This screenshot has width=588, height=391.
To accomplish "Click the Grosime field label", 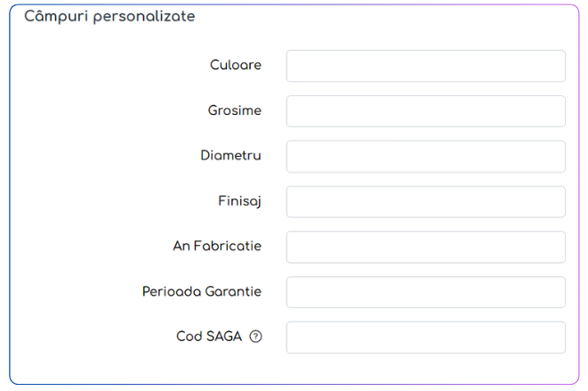I will point(235,110).
